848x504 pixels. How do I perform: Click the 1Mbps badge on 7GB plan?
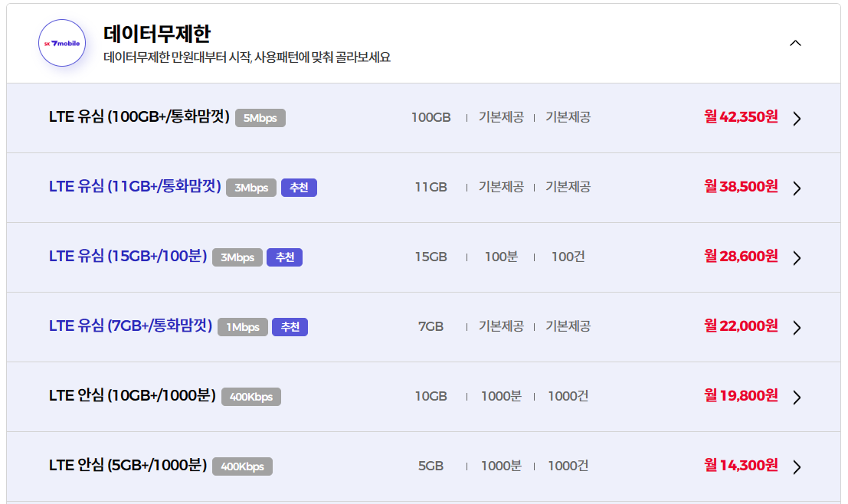(242, 327)
